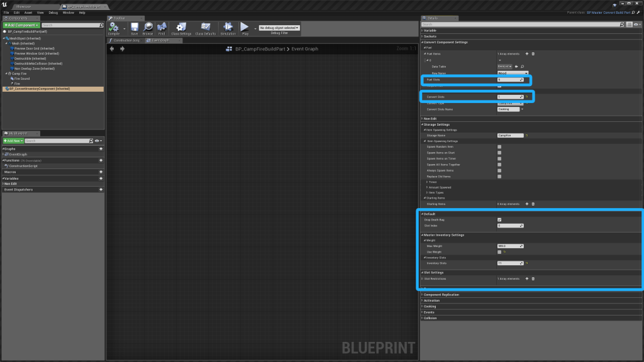Open Browse in the toolbar
The height and width of the screenshot is (362, 644).
148,28
